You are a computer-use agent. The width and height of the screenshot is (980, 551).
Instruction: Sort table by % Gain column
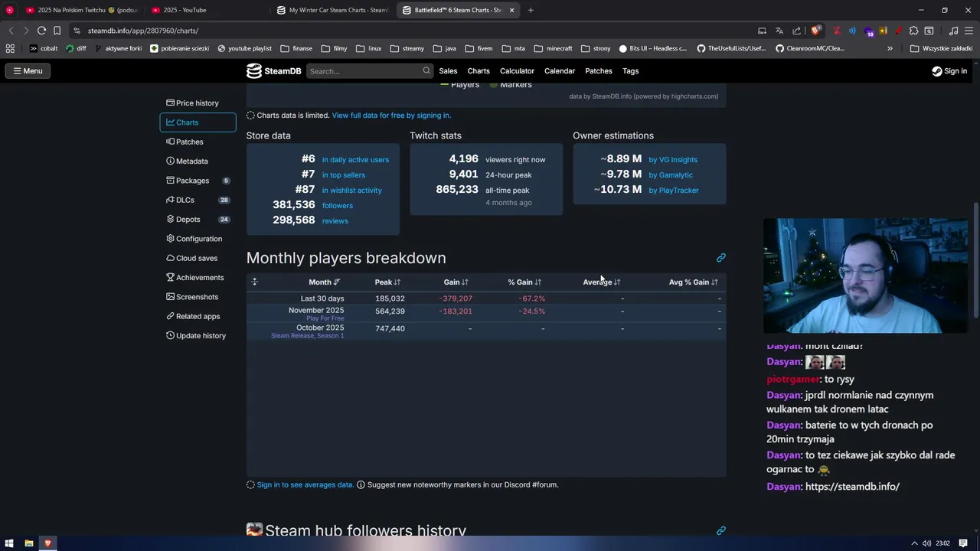524,282
